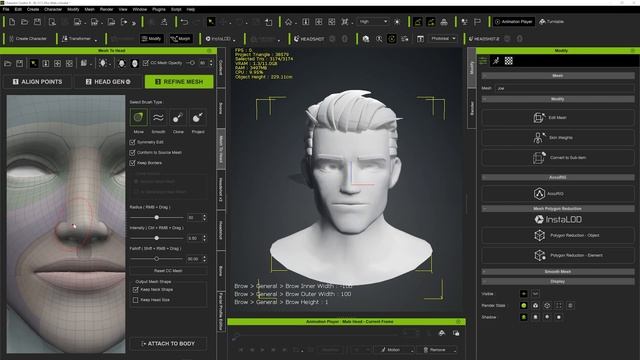Screen dimensions: 640x360
Task: Click Polygon Reduction - Element
Action: coord(558,256)
